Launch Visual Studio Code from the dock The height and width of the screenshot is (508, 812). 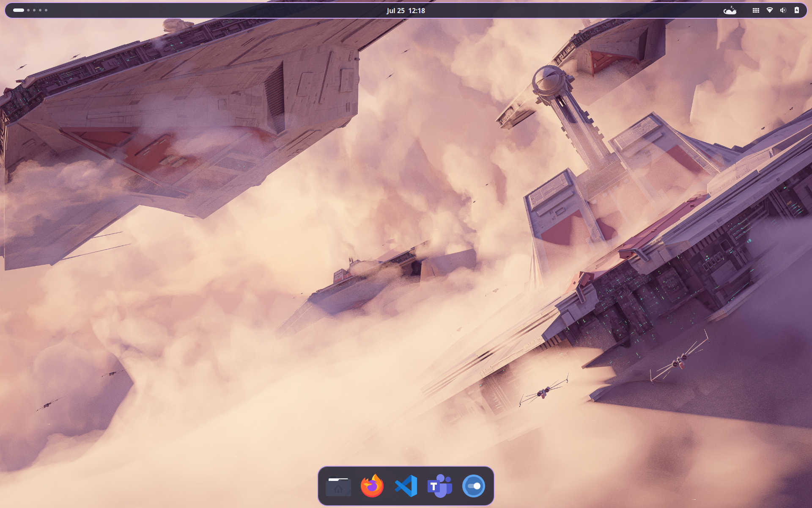pyautogui.click(x=406, y=486)
